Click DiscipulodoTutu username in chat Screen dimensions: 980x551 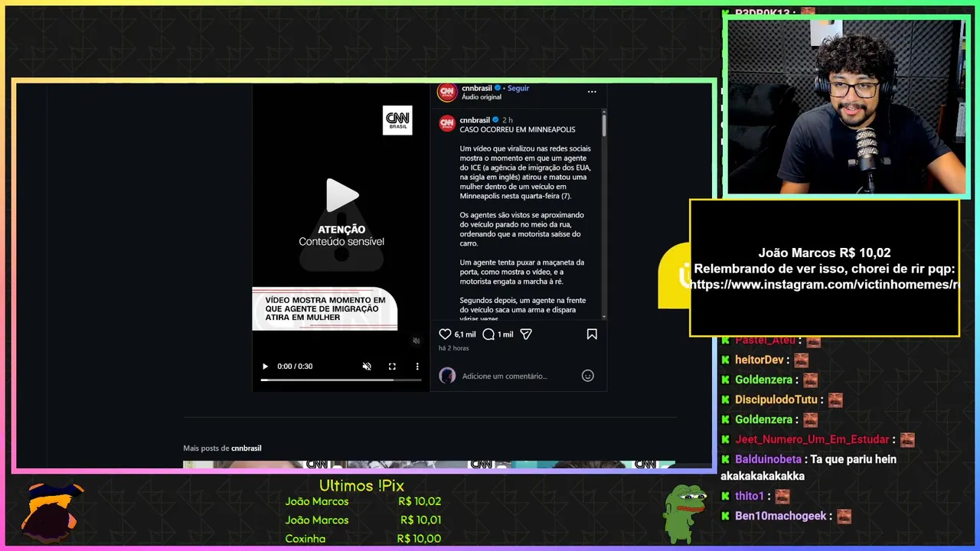(x=776, y=399)
